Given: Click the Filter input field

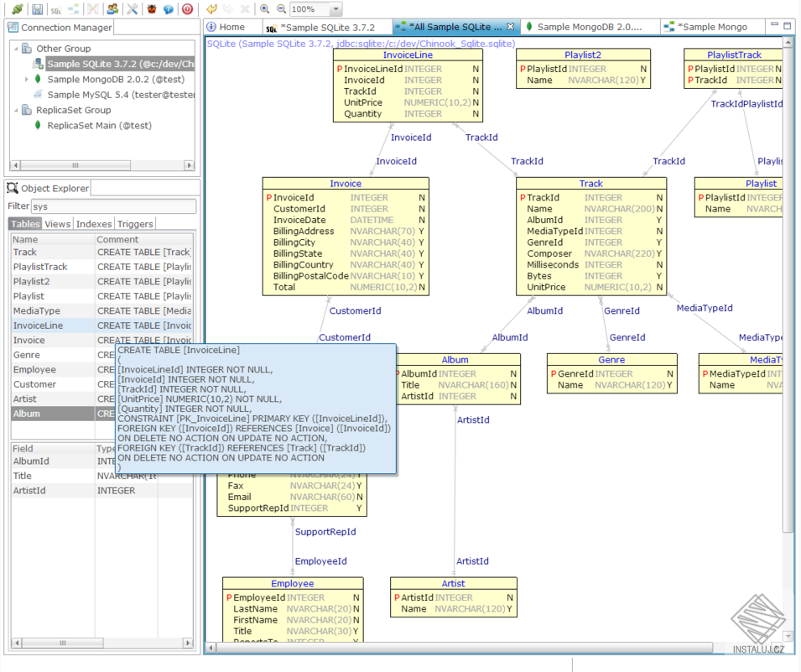Looking at the screenshot, I should tap(114, 206).
